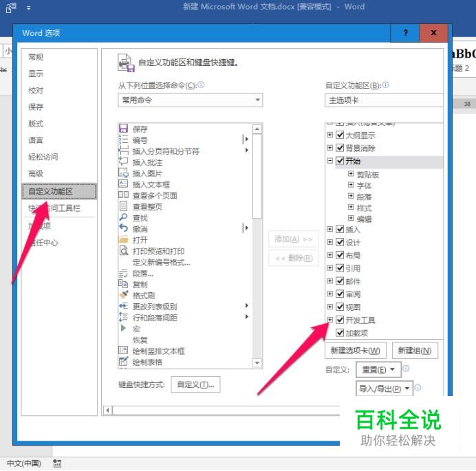Image resolution: width=476 pixels, height=471 pixels.
Task: Select the Numbering (编号) command icon
Action: pyautogui.click(x=123, y=140)
